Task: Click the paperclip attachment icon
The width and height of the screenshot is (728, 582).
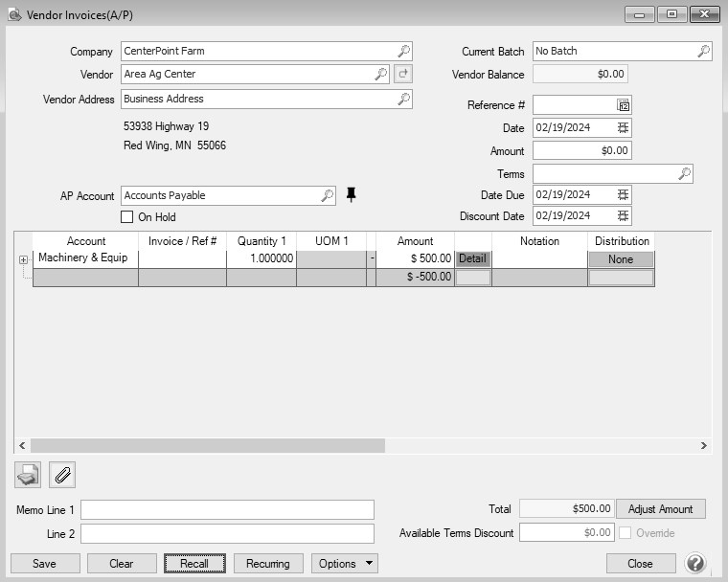Action: click(62, 475)
